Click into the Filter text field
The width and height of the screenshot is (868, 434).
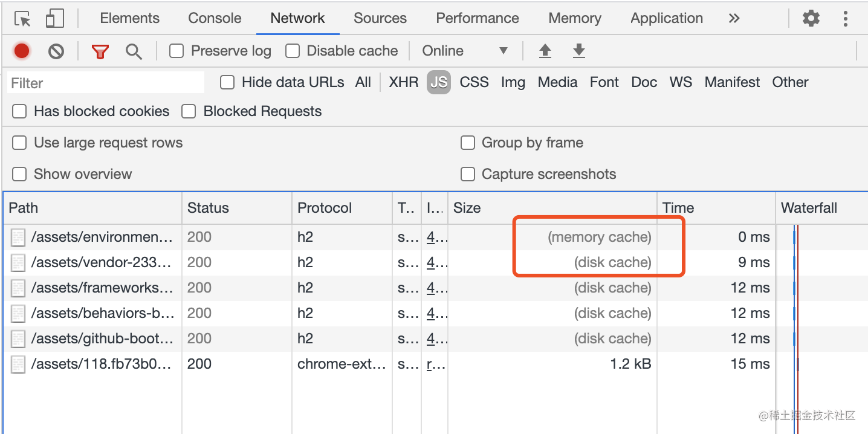106,83
